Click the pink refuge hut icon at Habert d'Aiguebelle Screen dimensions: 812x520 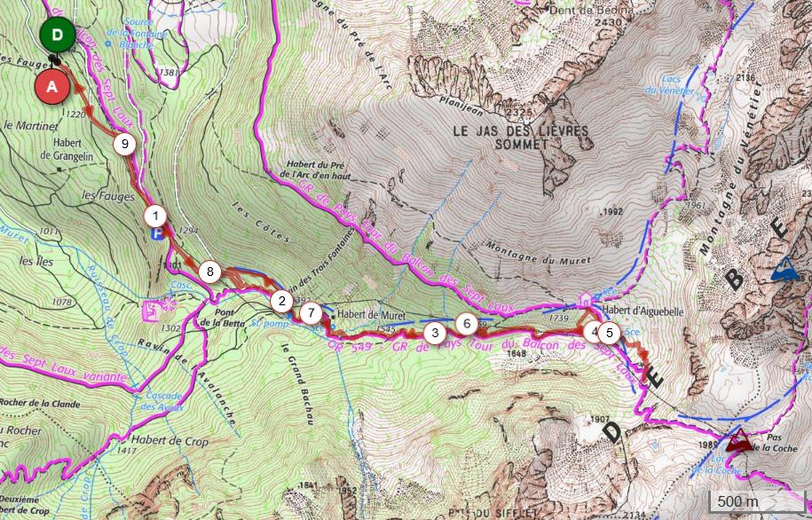point(586,298)
